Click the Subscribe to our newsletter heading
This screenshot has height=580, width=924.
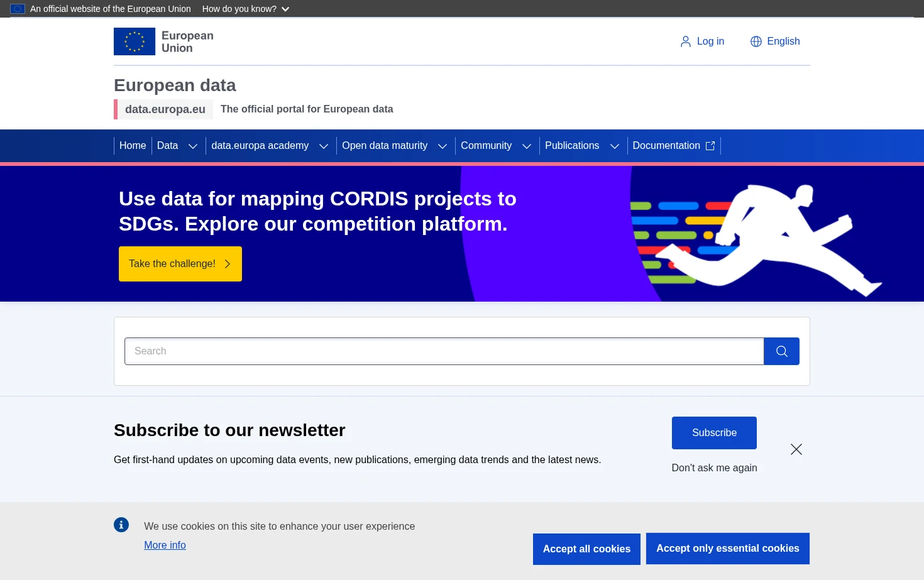(229, 430)
